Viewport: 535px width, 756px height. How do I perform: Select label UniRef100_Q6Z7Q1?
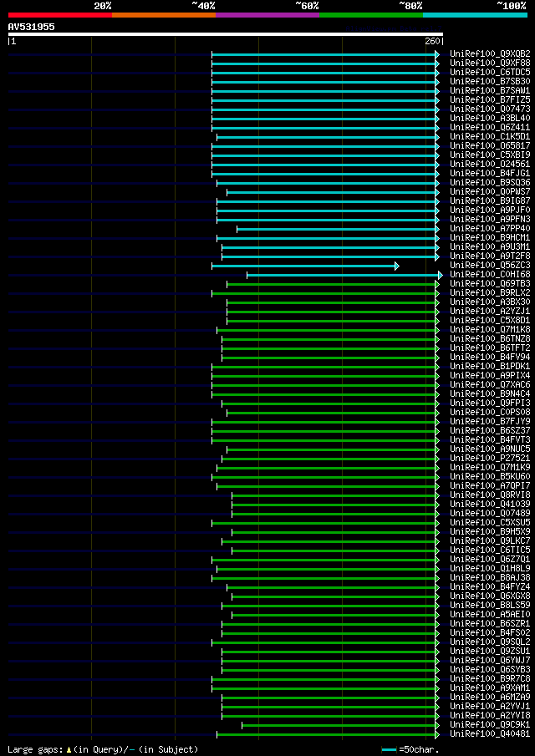tap(490, 560)
